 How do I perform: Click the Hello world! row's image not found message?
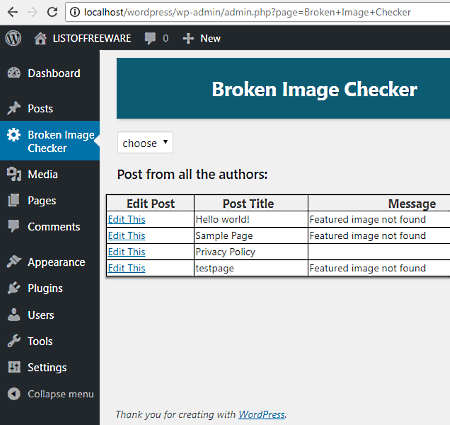click(x=367, y=219)
